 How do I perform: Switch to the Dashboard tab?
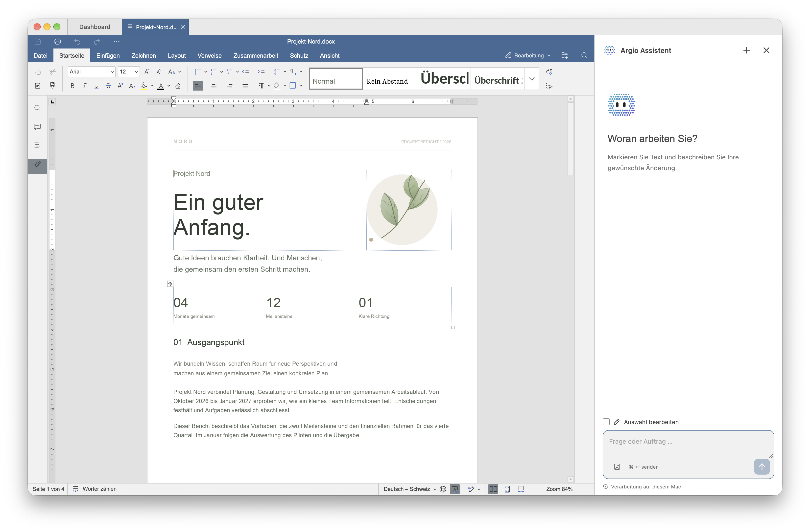coord(95,27)
